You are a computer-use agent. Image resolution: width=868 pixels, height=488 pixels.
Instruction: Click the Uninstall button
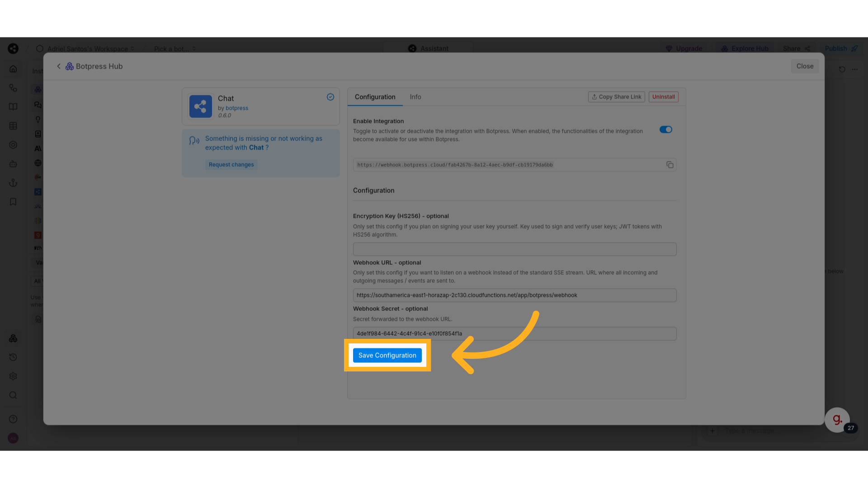coord(663,97)
